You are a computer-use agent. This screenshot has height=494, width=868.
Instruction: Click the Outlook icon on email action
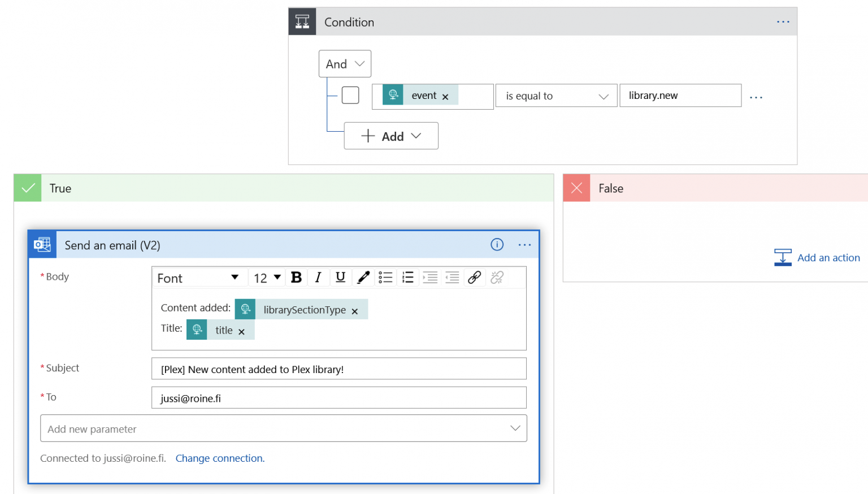[x=42, y=245]
